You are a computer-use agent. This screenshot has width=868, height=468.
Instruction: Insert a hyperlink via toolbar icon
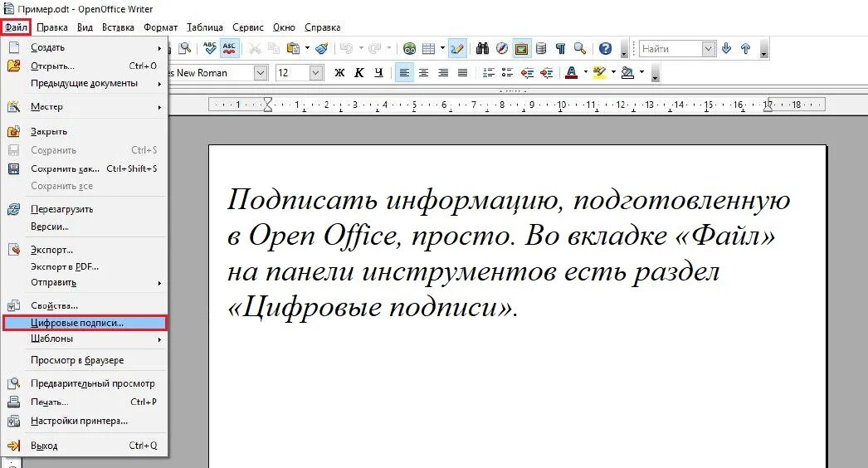tap(409, 49)
